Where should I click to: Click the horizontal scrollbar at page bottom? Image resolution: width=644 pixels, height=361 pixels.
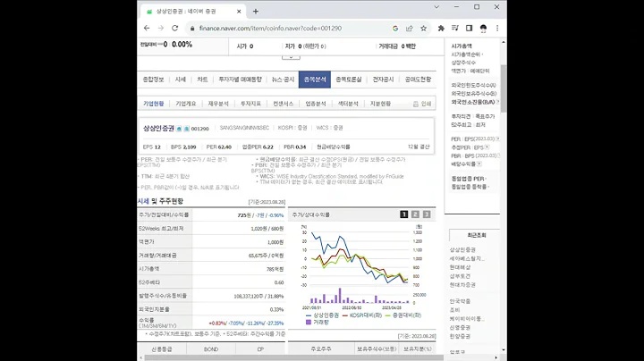point(293,357)
